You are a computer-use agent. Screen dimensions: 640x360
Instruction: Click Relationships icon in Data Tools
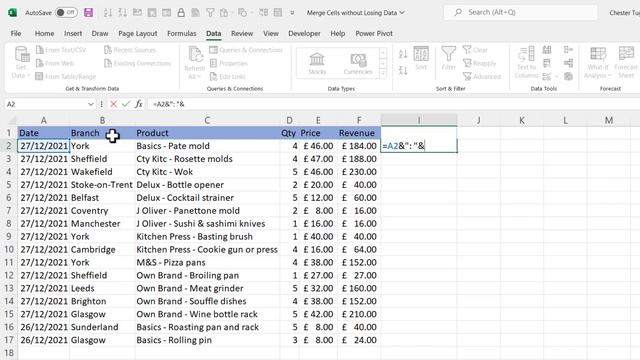pyautogui.click(x=568, y=63)
